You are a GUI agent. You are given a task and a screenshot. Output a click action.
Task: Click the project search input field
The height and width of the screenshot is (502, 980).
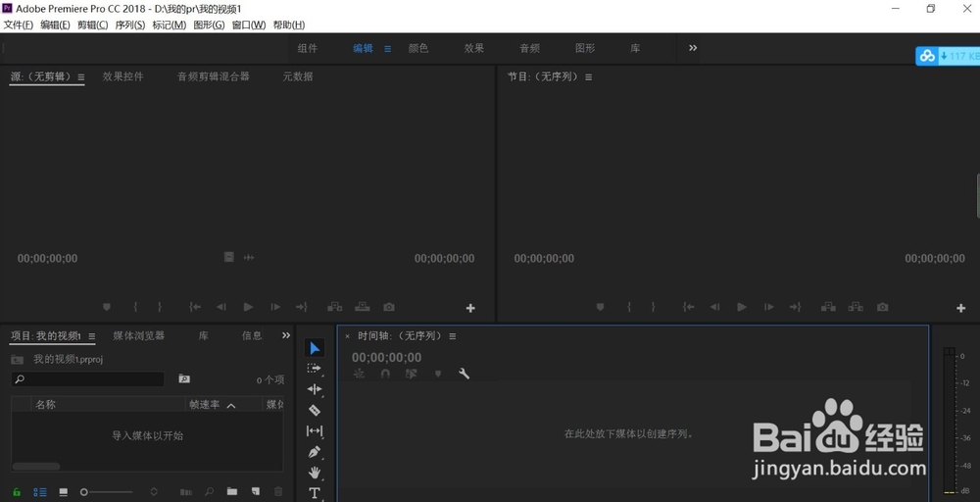pos(87,378)
